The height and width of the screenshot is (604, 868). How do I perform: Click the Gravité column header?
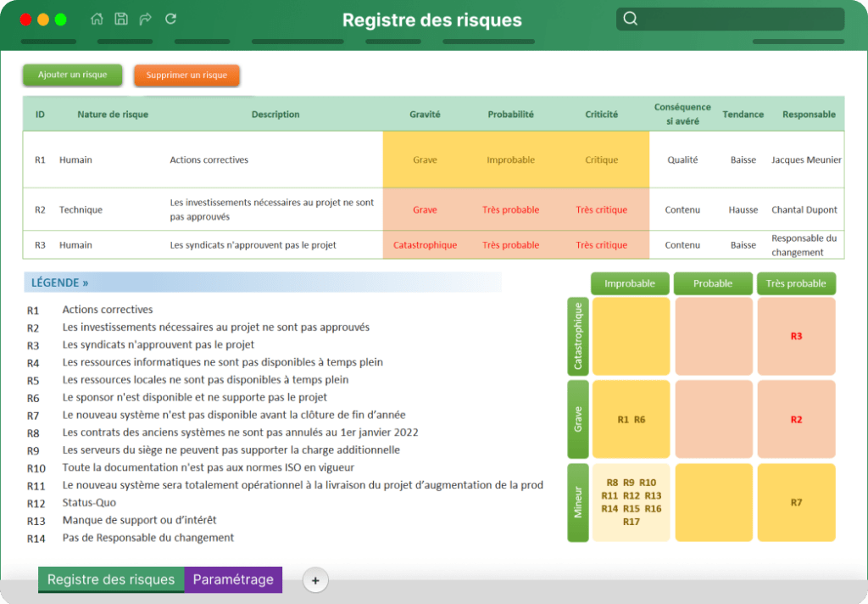425,115
